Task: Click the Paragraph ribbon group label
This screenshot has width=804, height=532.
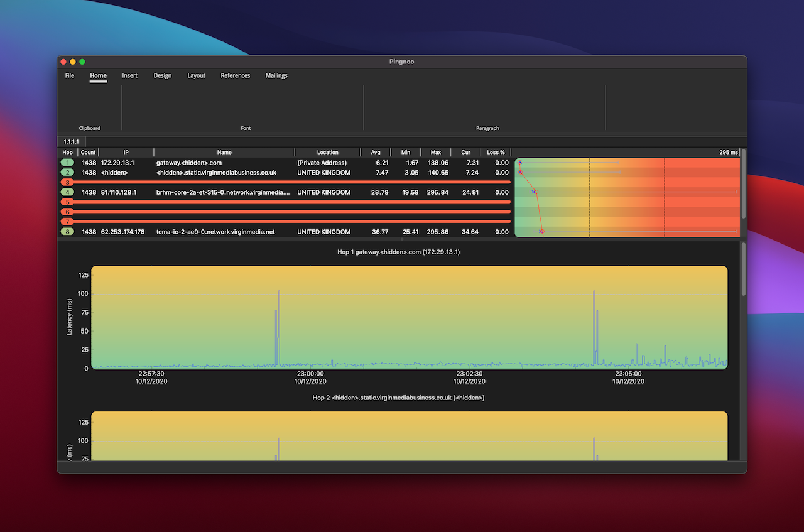Action: tap(487, 128)
